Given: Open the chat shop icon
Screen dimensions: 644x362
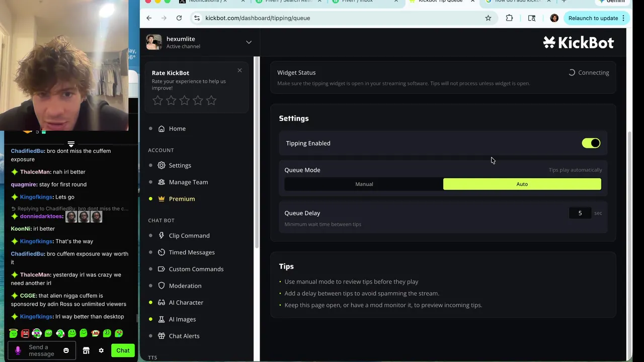Looking at the screenshot, I should coord(86,350).
